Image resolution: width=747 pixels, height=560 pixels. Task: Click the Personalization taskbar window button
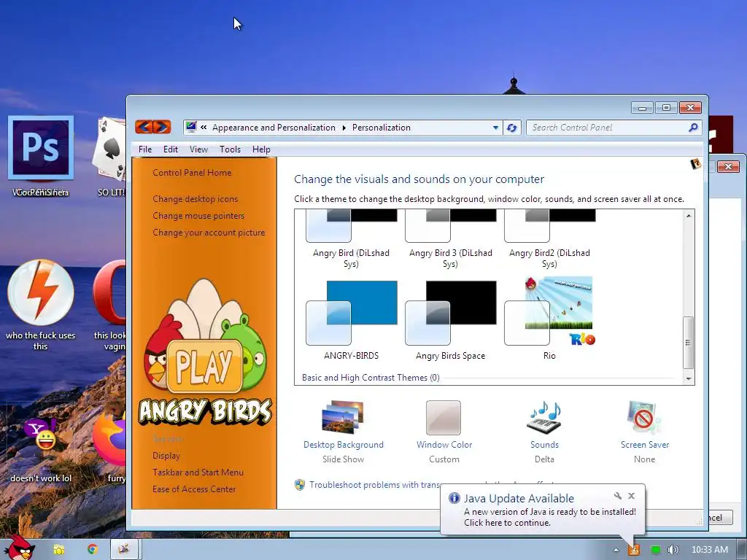124,549
